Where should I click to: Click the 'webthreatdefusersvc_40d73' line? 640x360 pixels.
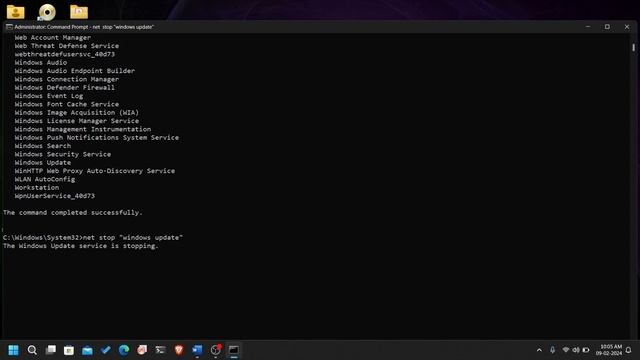65,54
